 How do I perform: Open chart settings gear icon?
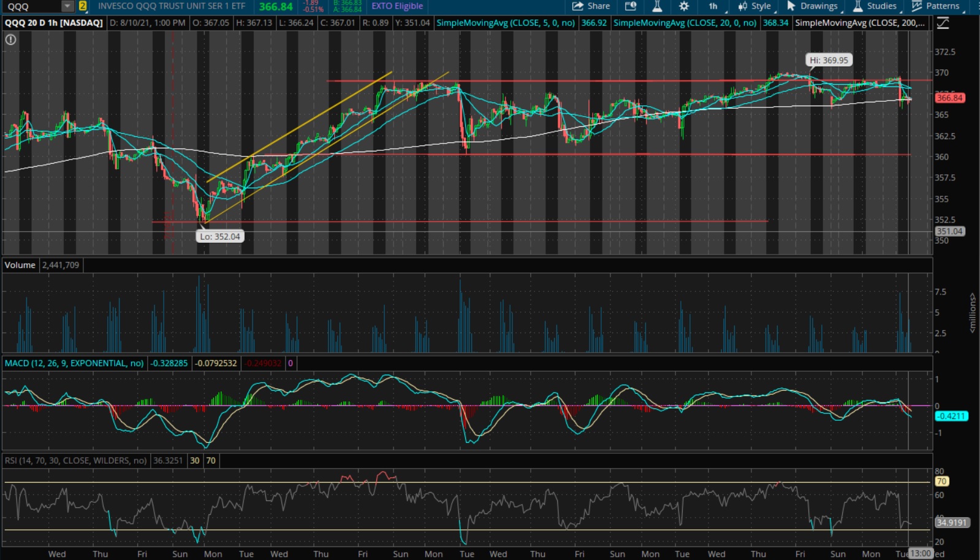684,6
